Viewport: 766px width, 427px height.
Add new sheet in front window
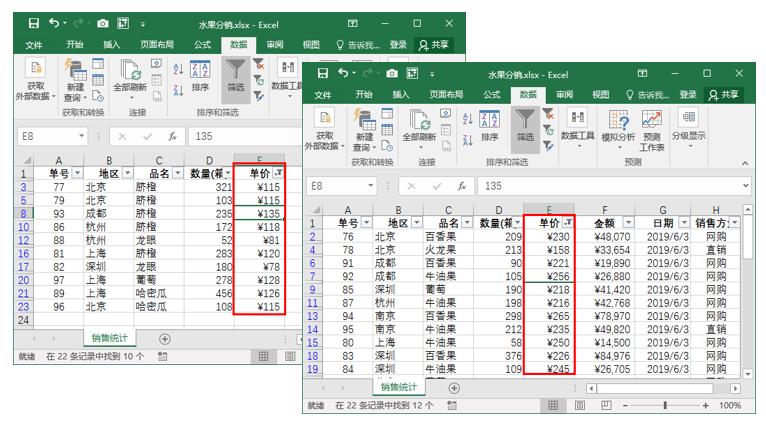(454, 388)
